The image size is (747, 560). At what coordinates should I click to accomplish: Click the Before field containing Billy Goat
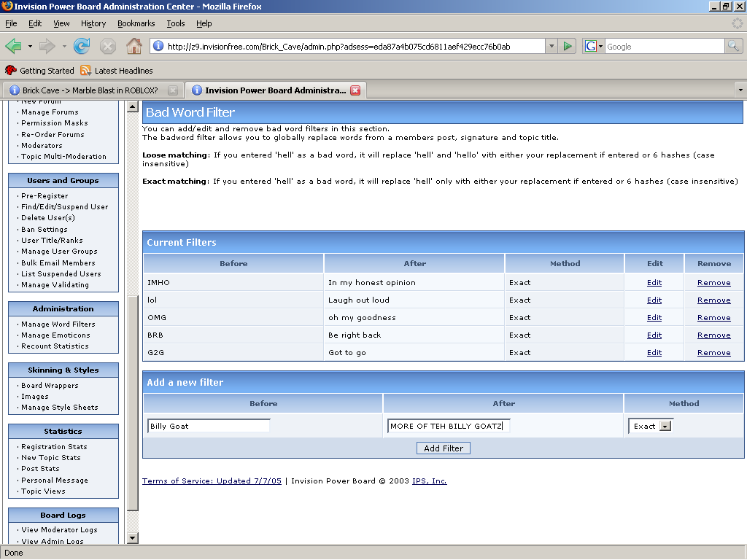tap(209, 426)
